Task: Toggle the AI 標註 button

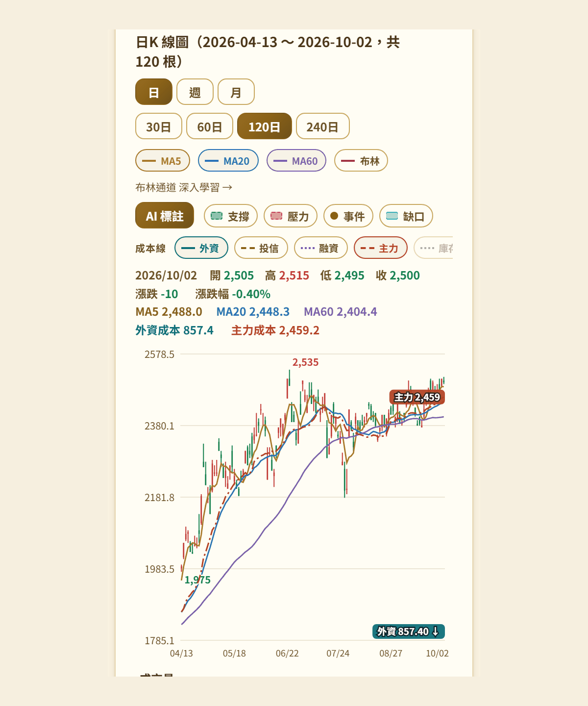Action: [165, 216]
